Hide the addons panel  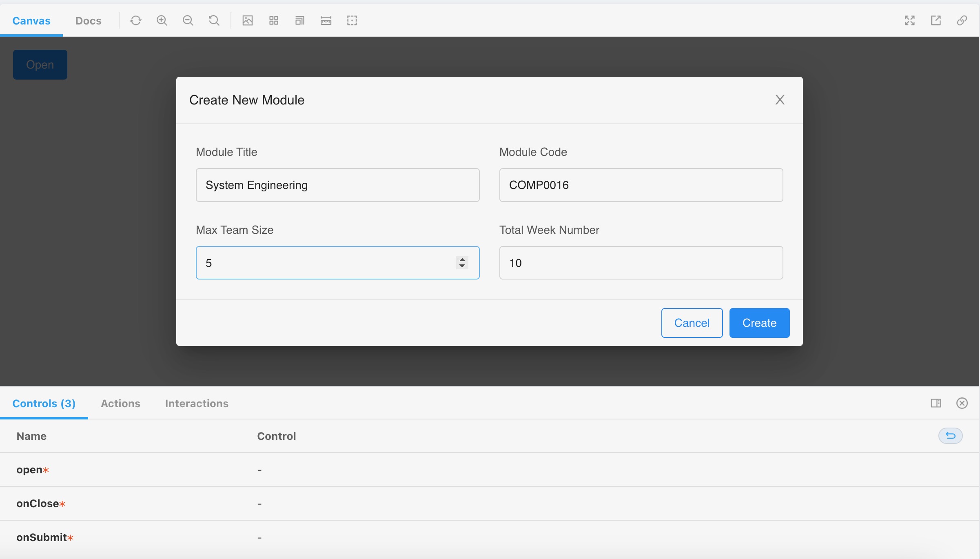[962, 403]
